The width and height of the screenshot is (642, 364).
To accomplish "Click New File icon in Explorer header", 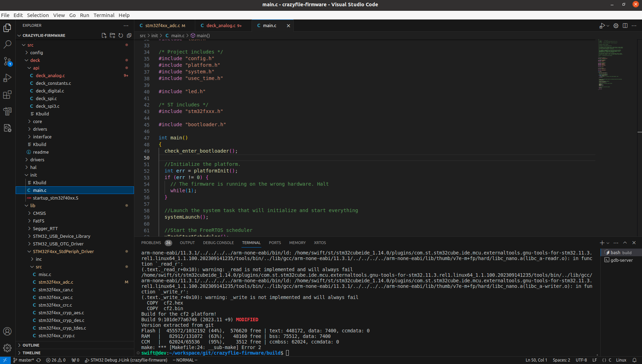I will tap(104, 35).
